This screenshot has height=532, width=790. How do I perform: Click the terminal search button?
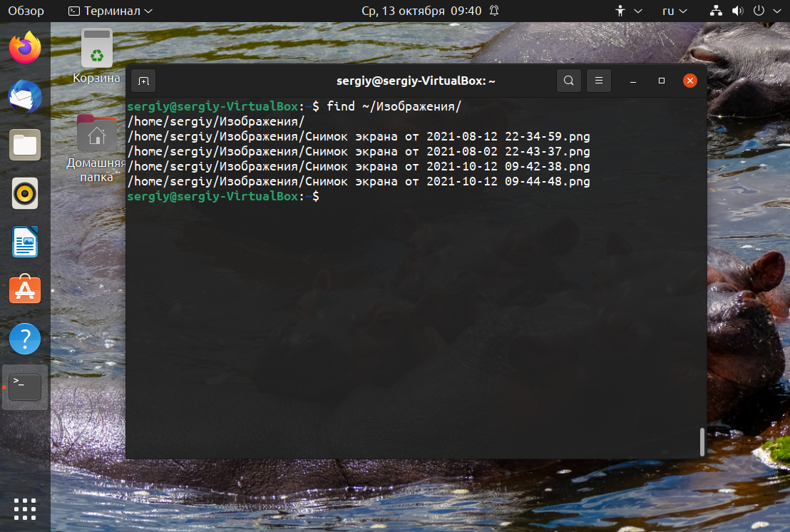(569, 81)
